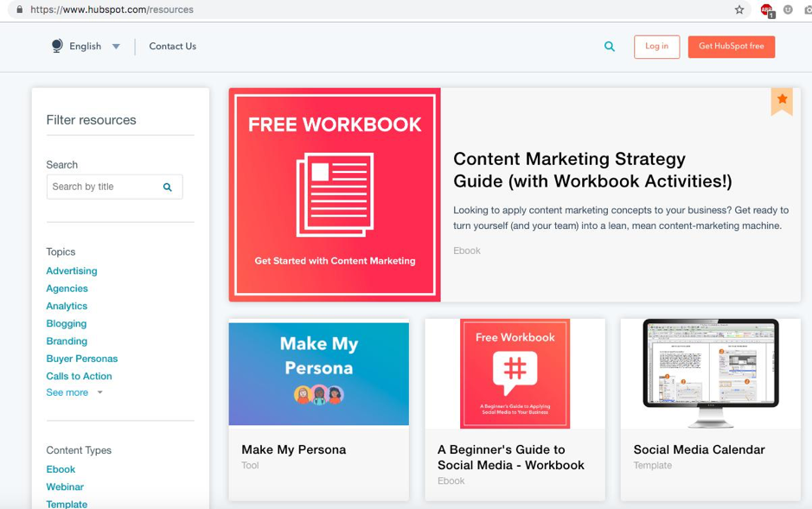The width and height of the screenshot is (812, 509).
Task: Open the Contact Us page
Action: point(172,46)
